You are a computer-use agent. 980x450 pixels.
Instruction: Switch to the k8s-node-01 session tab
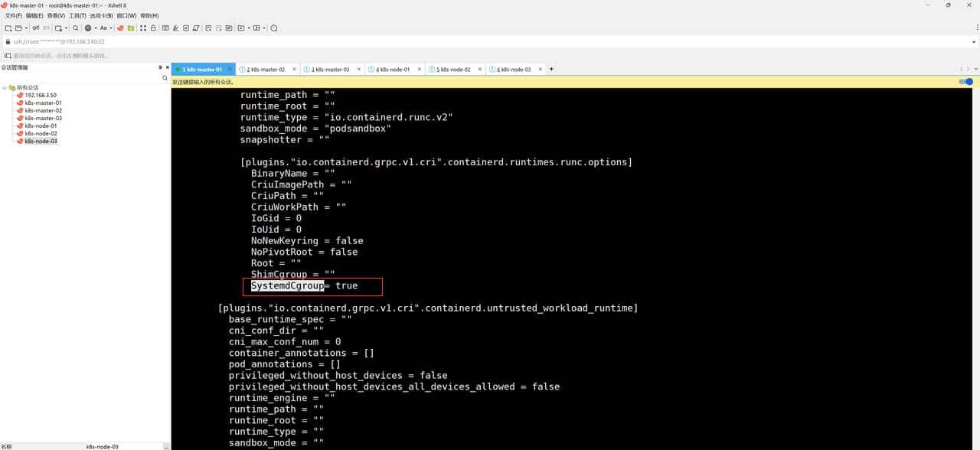[x=393, y=69]
